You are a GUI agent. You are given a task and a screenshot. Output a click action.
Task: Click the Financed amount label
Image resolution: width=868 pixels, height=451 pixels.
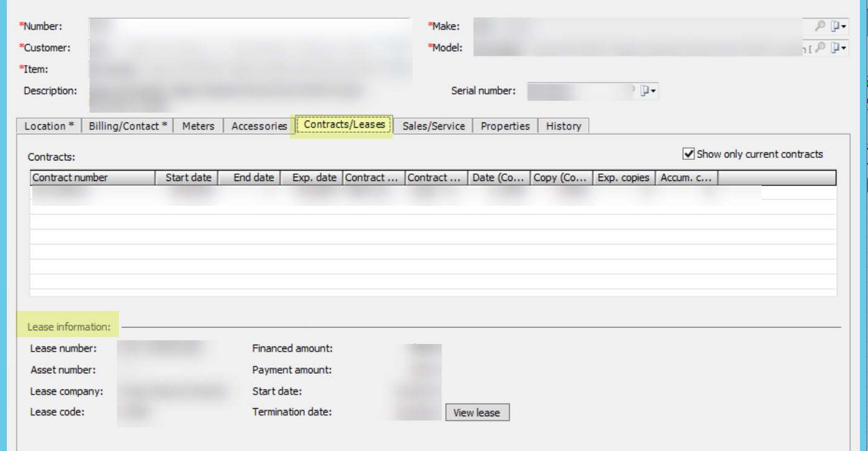coord(292,348)
